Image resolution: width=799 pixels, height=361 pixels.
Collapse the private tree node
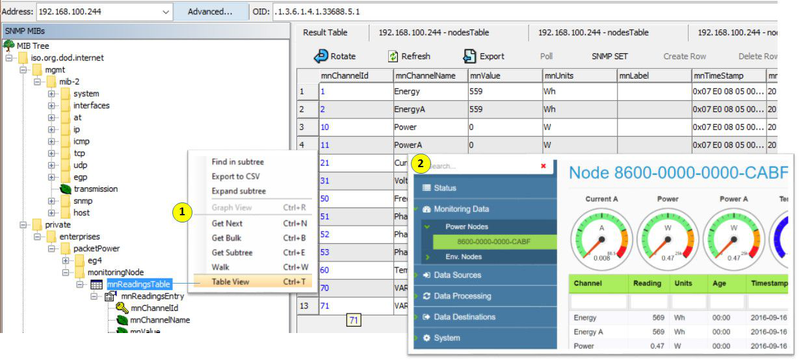pos(23,225)
